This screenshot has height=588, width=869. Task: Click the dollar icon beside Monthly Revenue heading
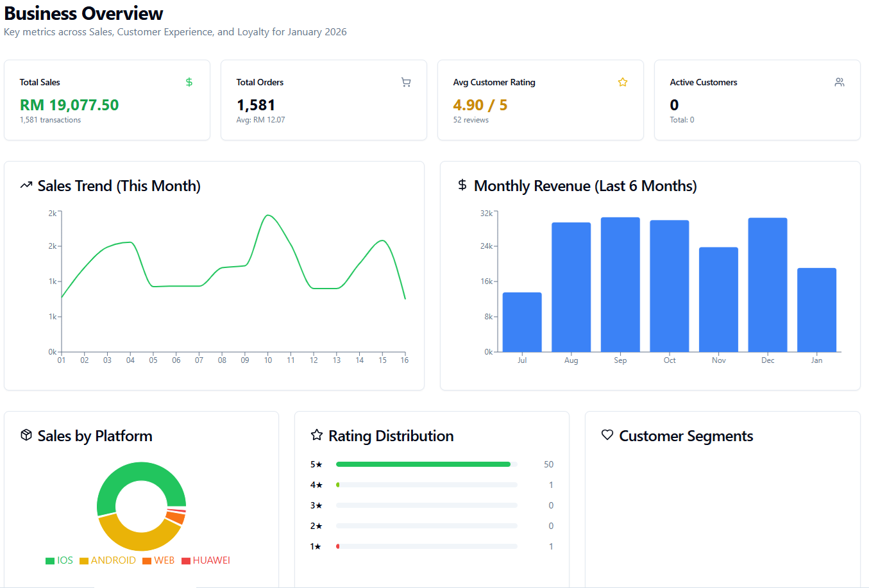click(462, 185)
